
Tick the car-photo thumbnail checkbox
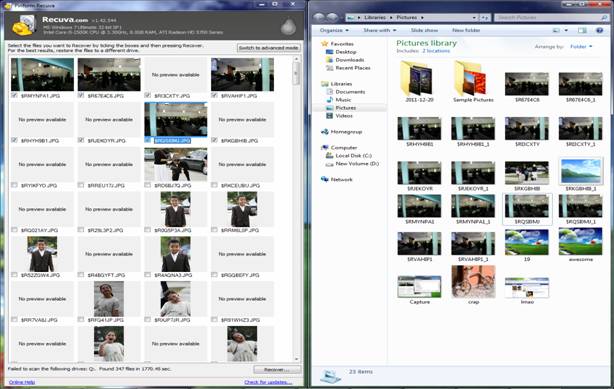(148, 185)
